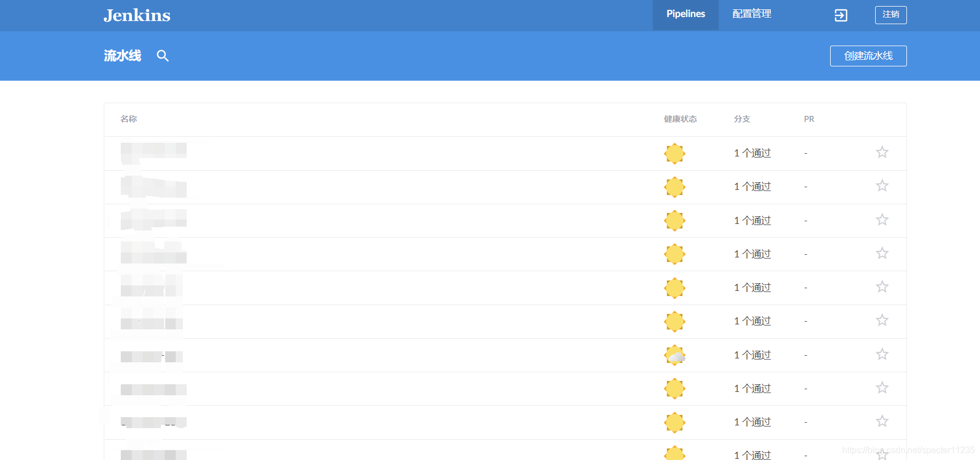
Task: Favorite the pipeline with cloudy health status
Action: tap(882, 354)
